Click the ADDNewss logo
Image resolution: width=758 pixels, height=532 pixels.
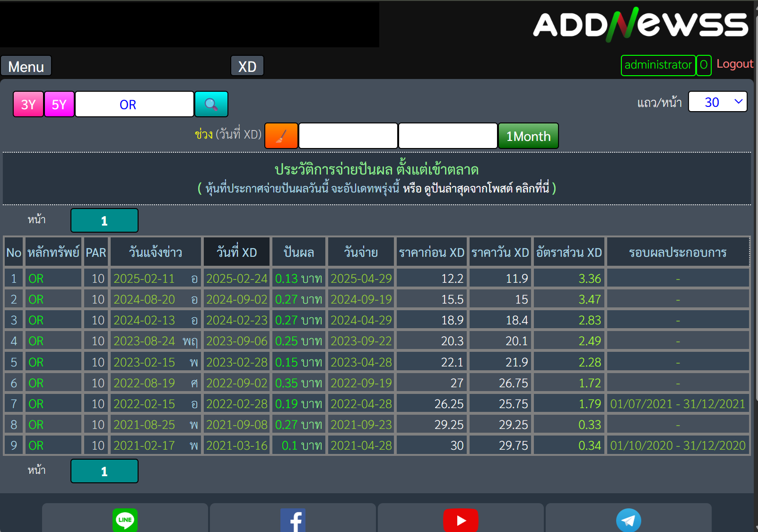(641, 25)
